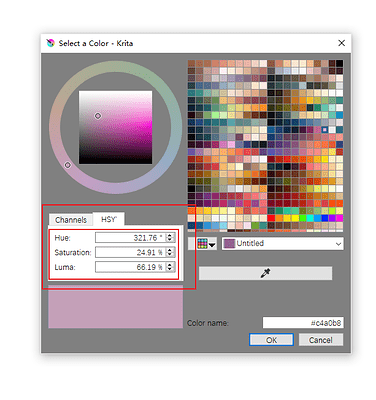The height and width of the screenshot is (400, 376).
Task: Click the eyedropper pick-screen-color button
Action: pos(265,273)
